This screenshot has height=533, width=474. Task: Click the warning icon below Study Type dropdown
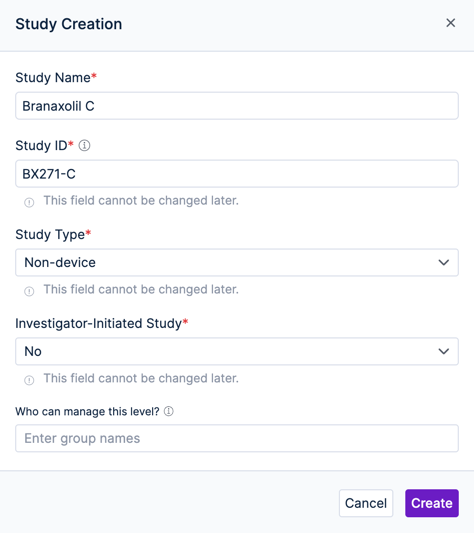tap(29, 291)
